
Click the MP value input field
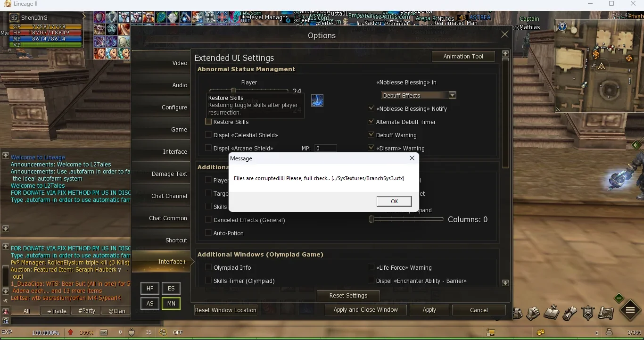(x=326, y=148)
